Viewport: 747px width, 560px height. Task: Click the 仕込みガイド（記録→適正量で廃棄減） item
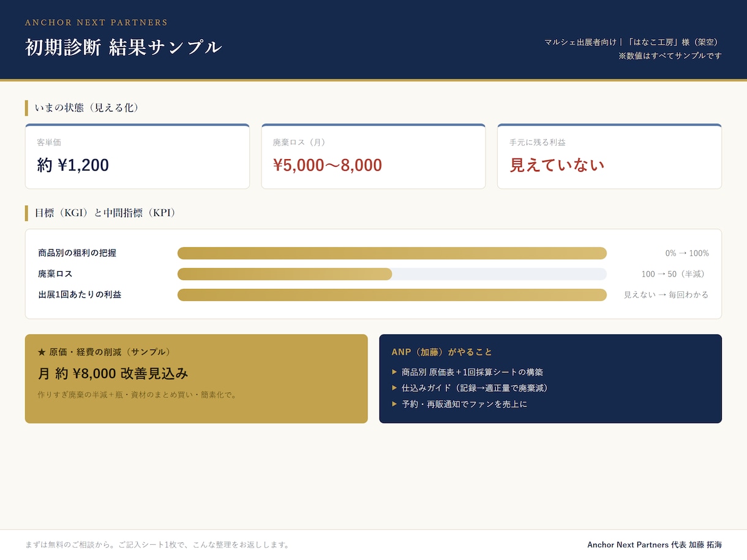(x=475, y=388)
